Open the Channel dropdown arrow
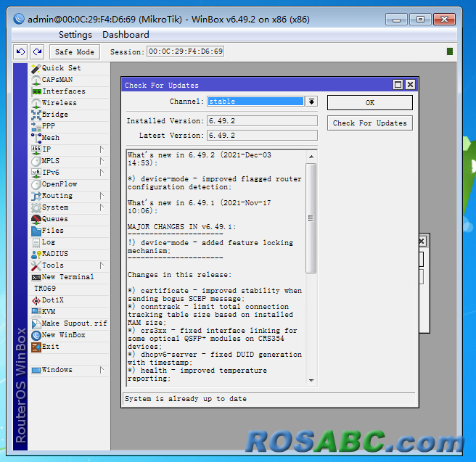476x462 pixels. coord(311,102)
